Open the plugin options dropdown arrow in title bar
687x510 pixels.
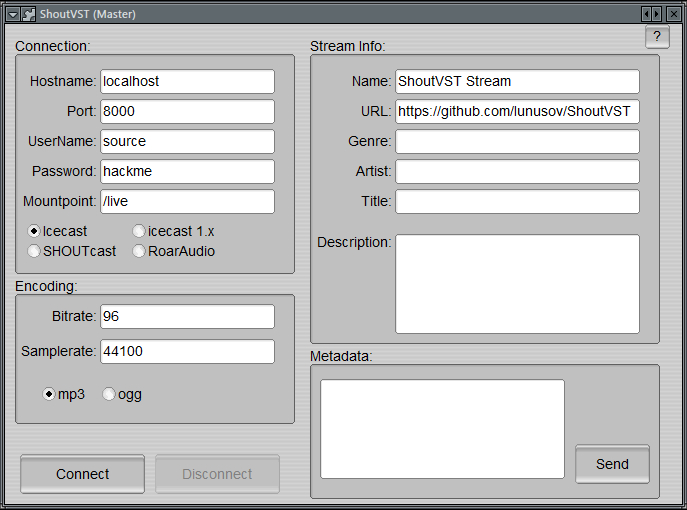tap(13, 14)
